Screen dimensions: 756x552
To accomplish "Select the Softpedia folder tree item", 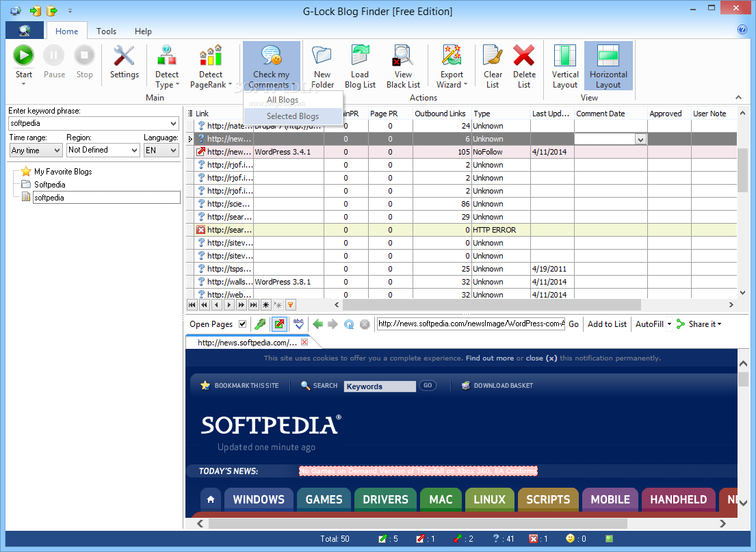I will pos(50,185).
